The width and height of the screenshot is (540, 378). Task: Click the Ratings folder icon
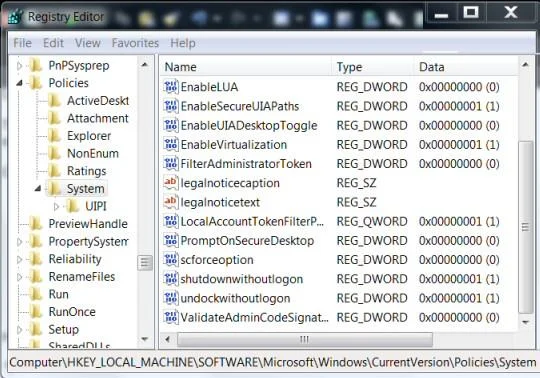(x=54, y=171)
